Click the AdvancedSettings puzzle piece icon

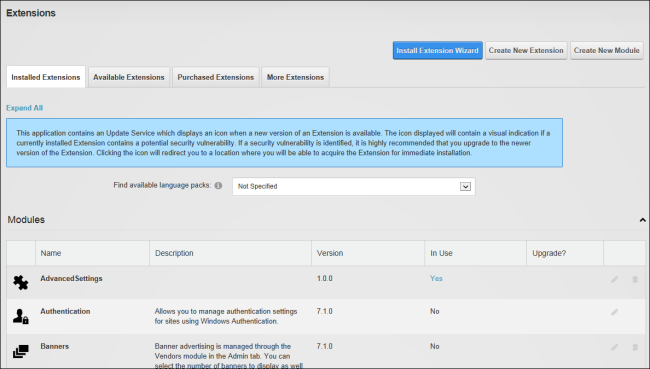[20, 283]
